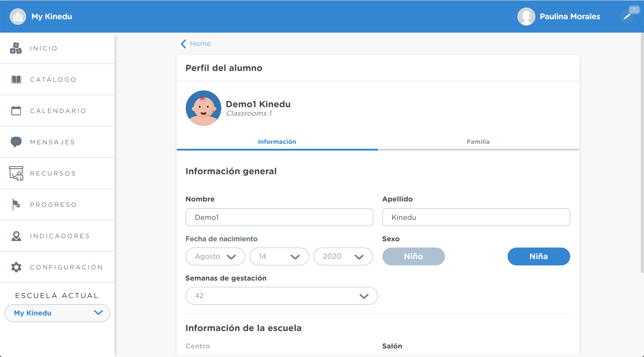644x357 pixels.
Task: Click the Home breadcrumb link
Action: coord(200,44)
